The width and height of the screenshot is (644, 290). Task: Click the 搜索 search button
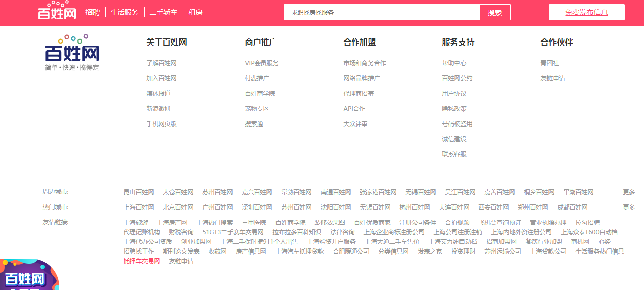tap(495, 12)
